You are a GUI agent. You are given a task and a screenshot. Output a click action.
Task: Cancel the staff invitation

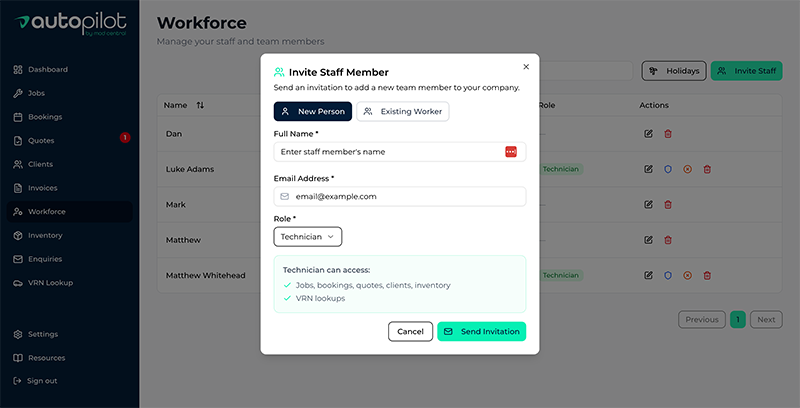(x=410, y=332)
